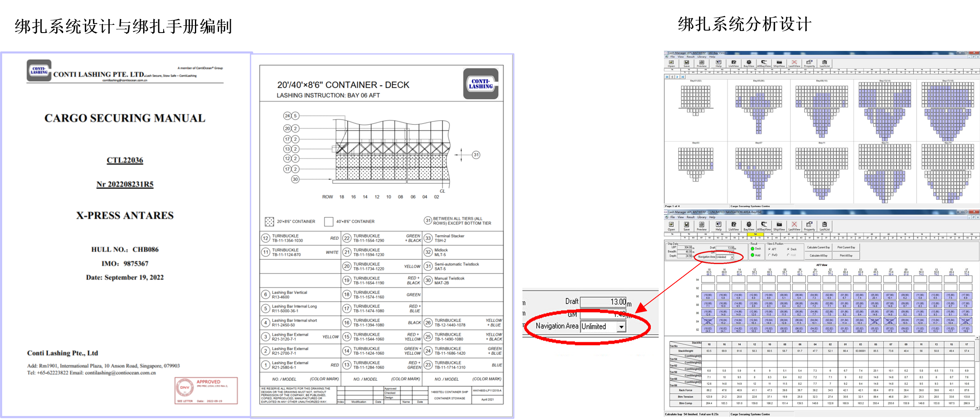
Task: Select Deck radio in View & Position
Action: (788, 249)
